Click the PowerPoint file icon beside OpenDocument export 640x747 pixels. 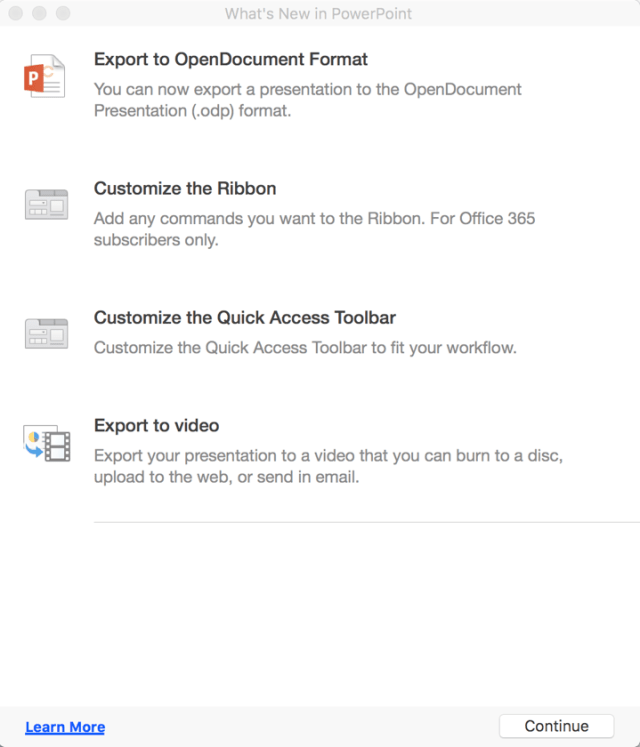coord(45,76)
